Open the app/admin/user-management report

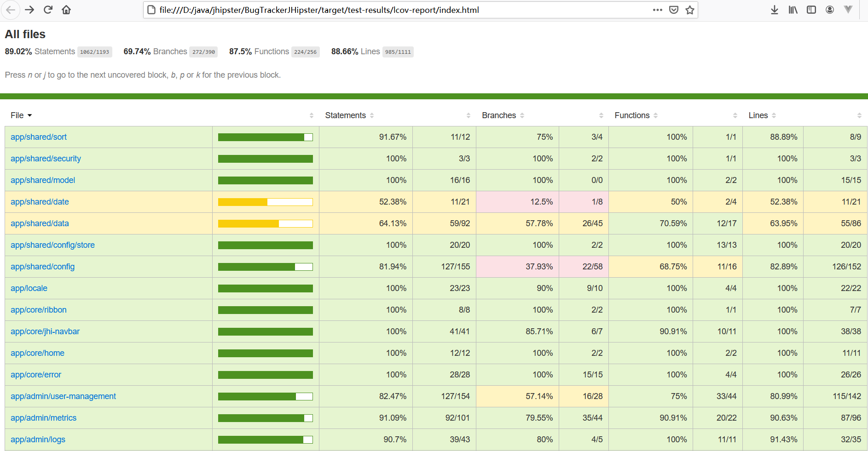63,396
